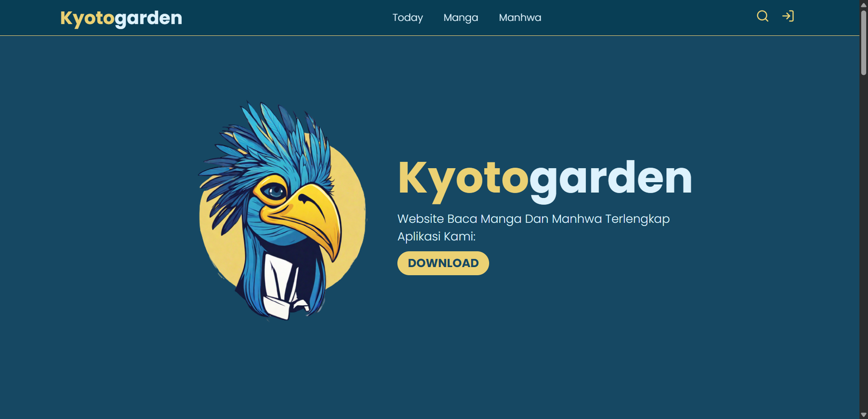Click the Kyotogarden logo in the header
868x419 pixels.
[121, 18]
